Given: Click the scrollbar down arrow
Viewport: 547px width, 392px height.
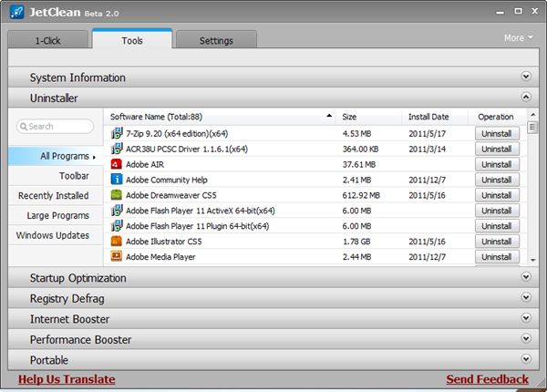Looking at the screenshot, I should coord(532,260).
